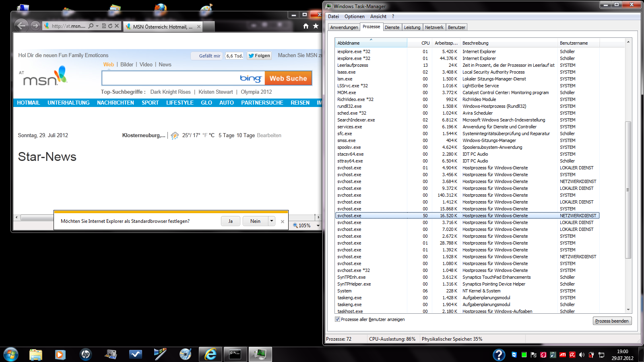The image size is (644, 362).
Task: Click the bing 'Web Suche' button
Action: [x=288, y=78]
